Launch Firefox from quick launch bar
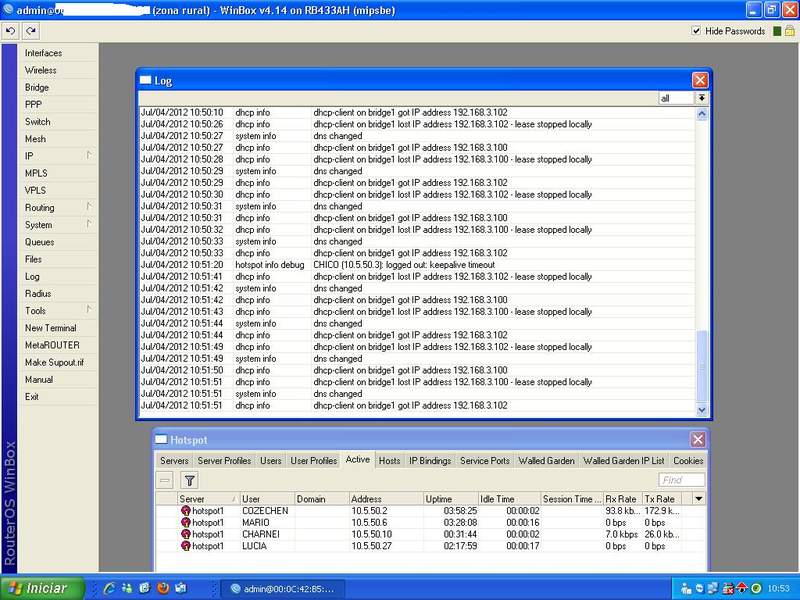The image size is (800, 600). (163, 588)
